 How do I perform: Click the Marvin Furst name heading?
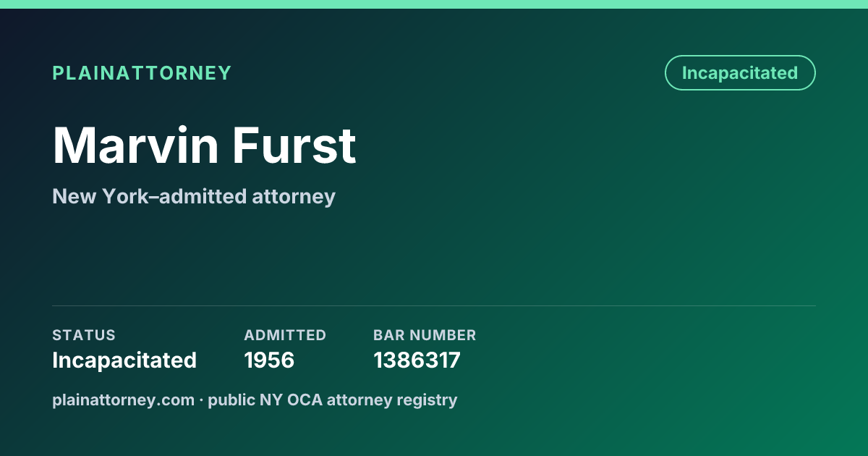pyautogui.click(x=204, y=146)
